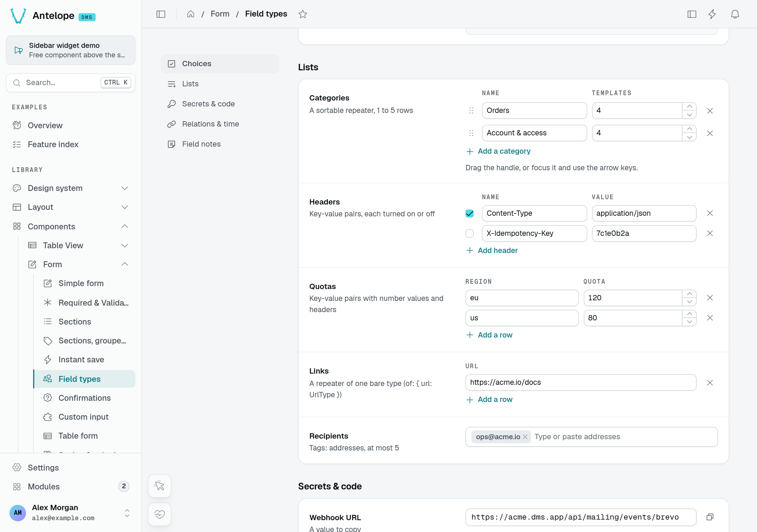The height and width of the screenshot is (532, 757).
Task: Star the Field types page as favorite
Action: tap(303, 14)
